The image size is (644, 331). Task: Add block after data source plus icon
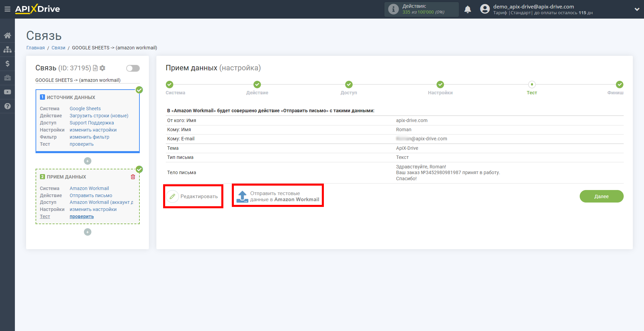pyautogui.click(x=88, y=161)
